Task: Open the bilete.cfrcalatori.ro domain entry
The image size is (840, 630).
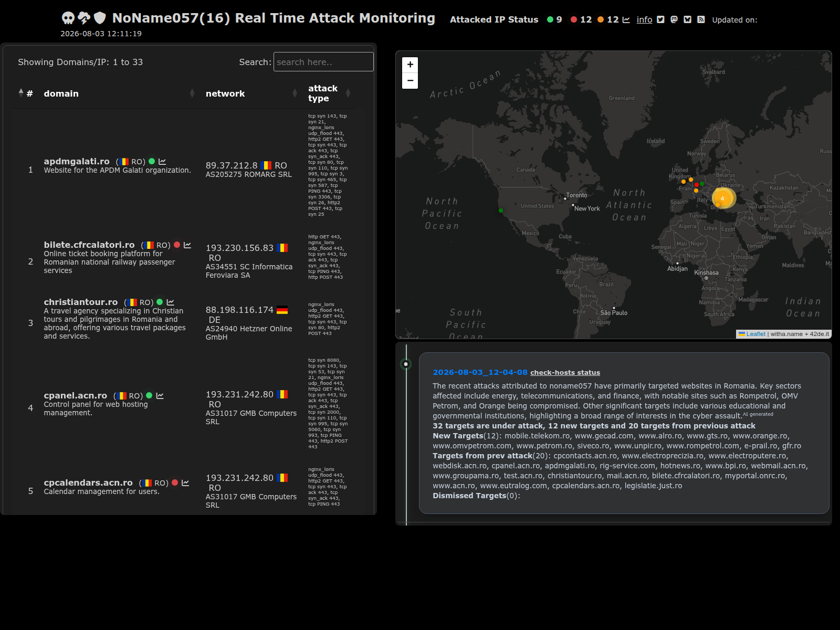Action: (x=89, y=245)
